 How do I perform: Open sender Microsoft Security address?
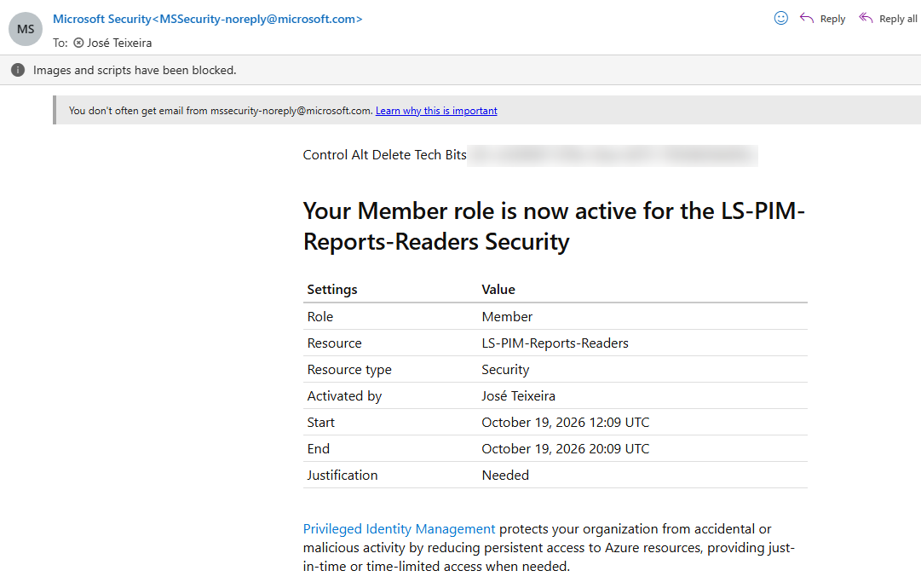[x=207, y=19]
